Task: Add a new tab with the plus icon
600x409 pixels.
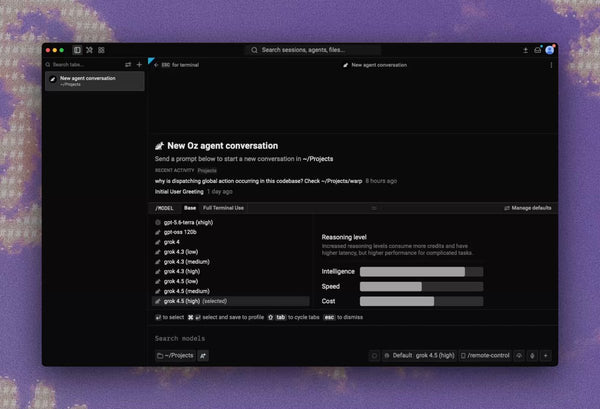Action: coord(139,65)
